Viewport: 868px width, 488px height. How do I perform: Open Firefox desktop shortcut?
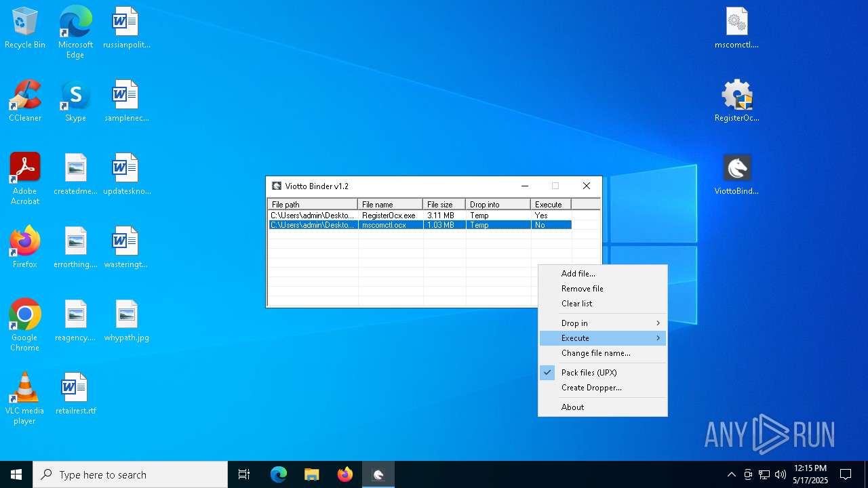click(x=25, y=248)
